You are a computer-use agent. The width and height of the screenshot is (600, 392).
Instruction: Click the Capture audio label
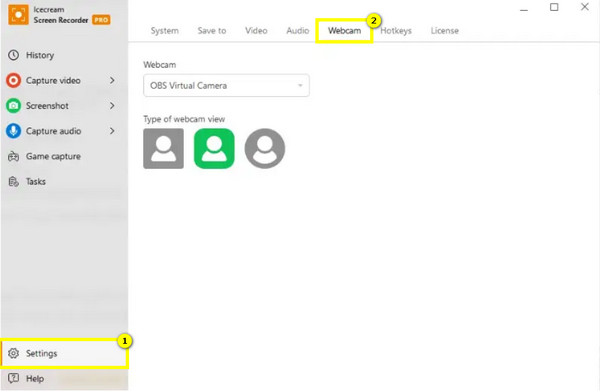click(54, 131)
